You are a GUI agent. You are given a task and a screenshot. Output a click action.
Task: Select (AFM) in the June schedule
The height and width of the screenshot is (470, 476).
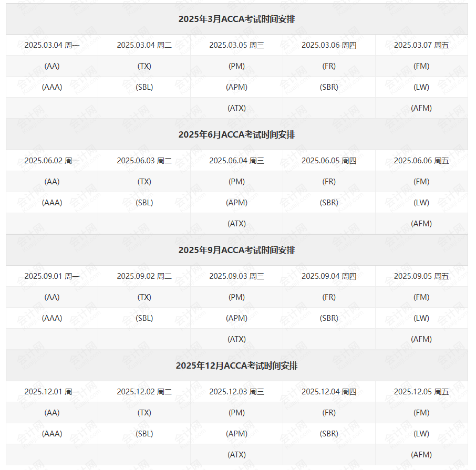421,224
